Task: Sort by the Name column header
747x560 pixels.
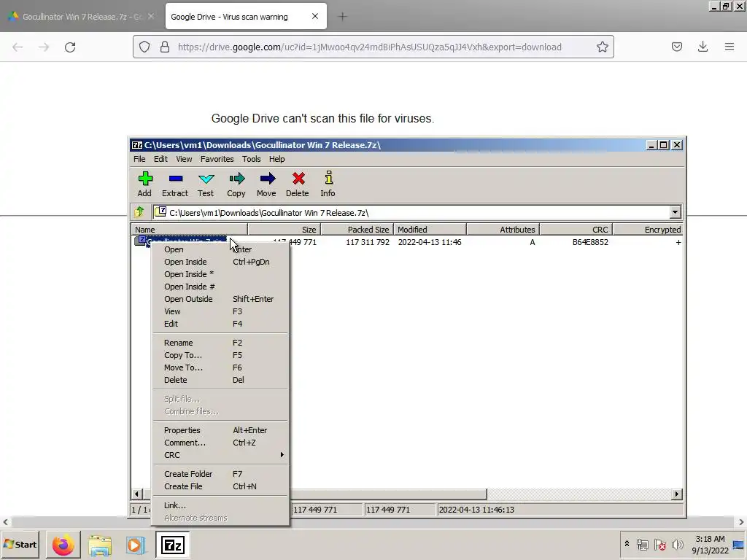Action: 189,230
